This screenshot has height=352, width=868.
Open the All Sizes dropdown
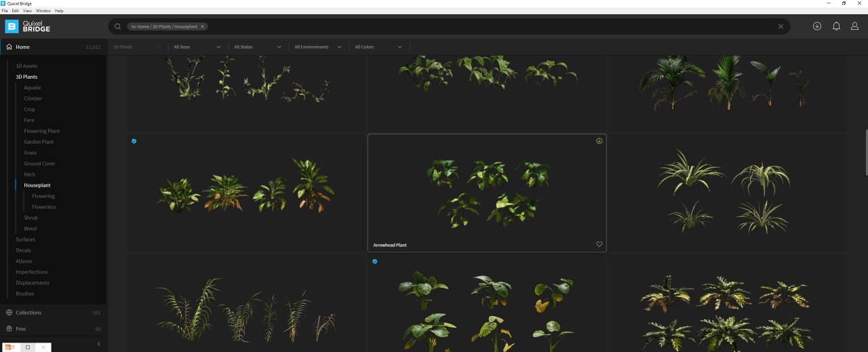(x=197, y=47)
